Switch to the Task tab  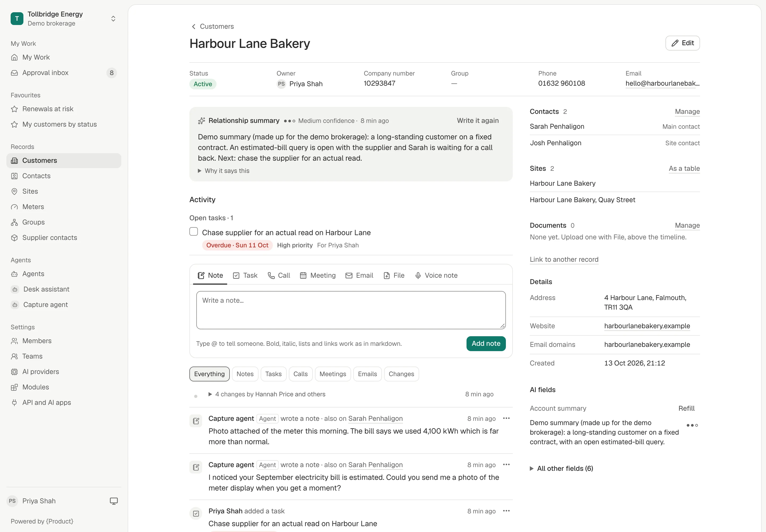pyautogui.click(x=245, y=276)
